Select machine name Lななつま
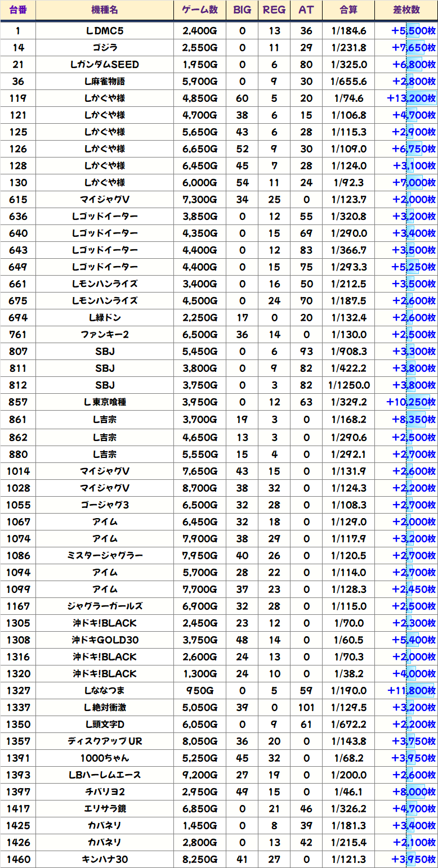The height and width of the screenshot is (868, 438). click(105, 690)
